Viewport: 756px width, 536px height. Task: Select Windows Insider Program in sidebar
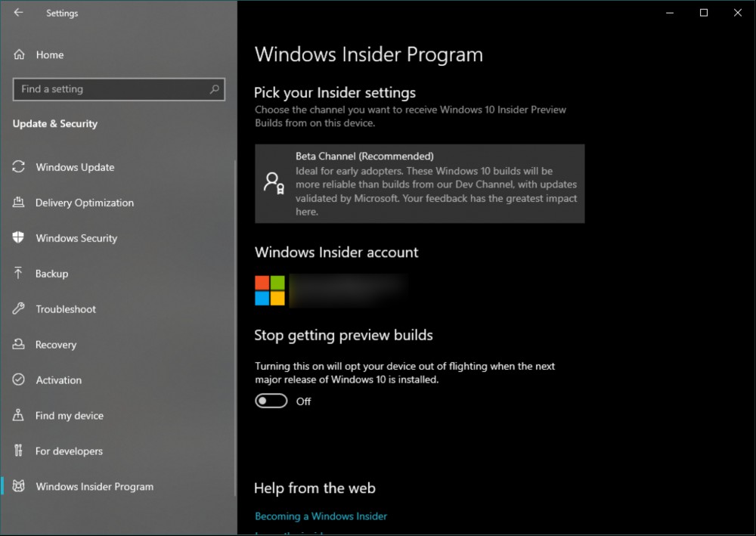coord(118,486)
